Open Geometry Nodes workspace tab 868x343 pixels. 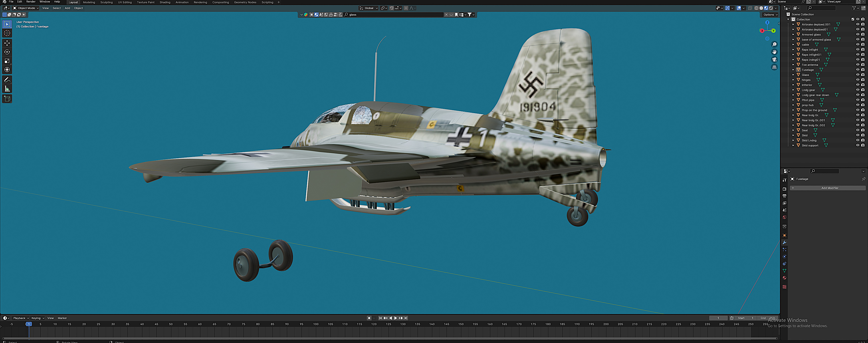(x=245, y=2)
